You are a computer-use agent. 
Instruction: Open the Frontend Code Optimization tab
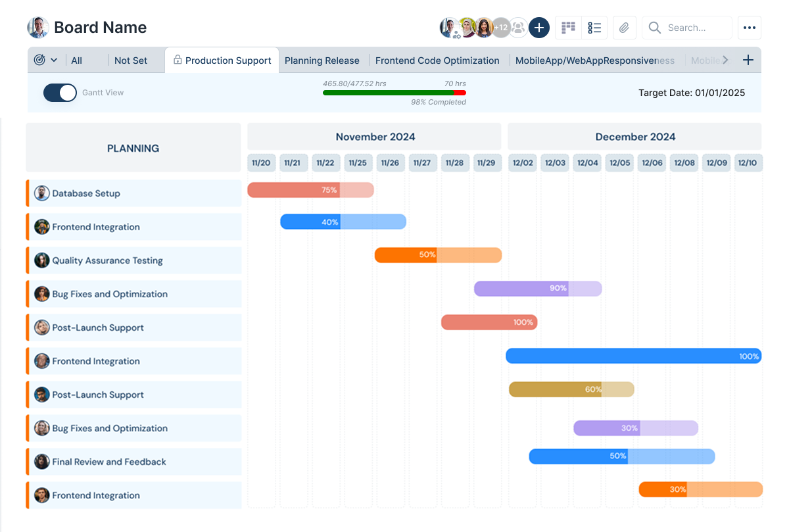click(437, 60)
